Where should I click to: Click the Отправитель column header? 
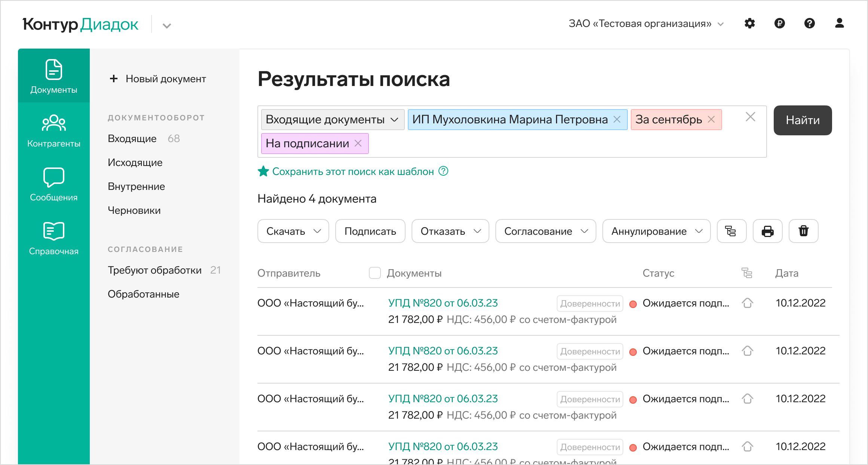click(289, 273)
